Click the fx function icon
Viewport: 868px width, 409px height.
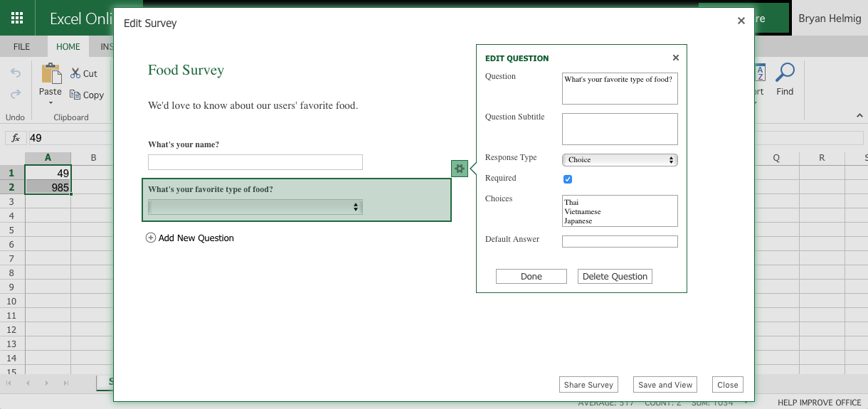pos(16,138)
